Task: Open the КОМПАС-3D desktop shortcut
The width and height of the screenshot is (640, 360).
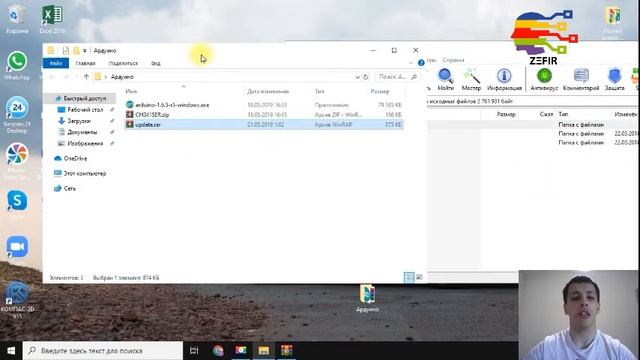Action: (17, 300)
